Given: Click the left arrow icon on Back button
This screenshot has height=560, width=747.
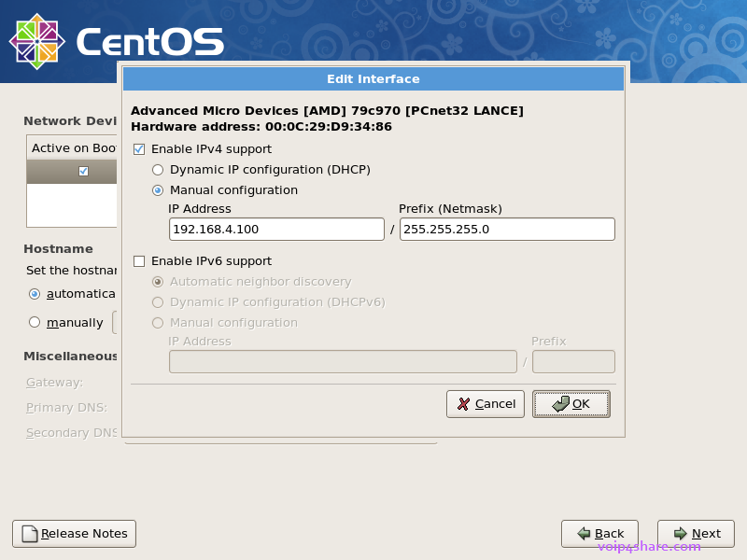Looking at the screenshot, I should (x=583, y=533).
